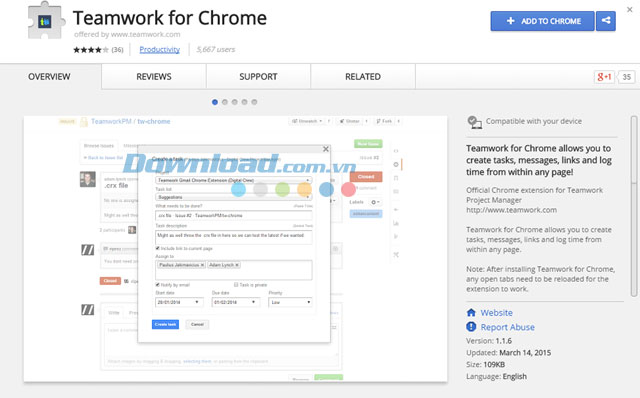
Task: Remove Adam Lynch from Assign to
Action: coord(237,265)
